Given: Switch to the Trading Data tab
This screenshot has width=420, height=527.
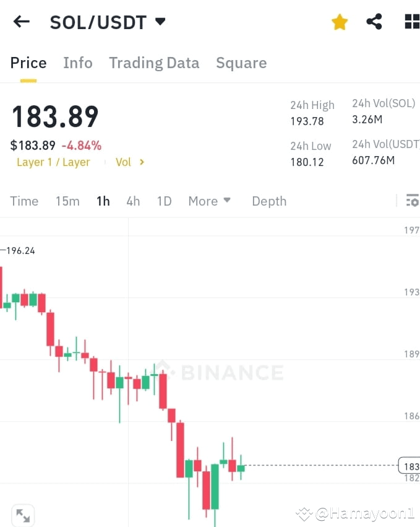Looking at the screenshot, I should [x=153, y=63].
